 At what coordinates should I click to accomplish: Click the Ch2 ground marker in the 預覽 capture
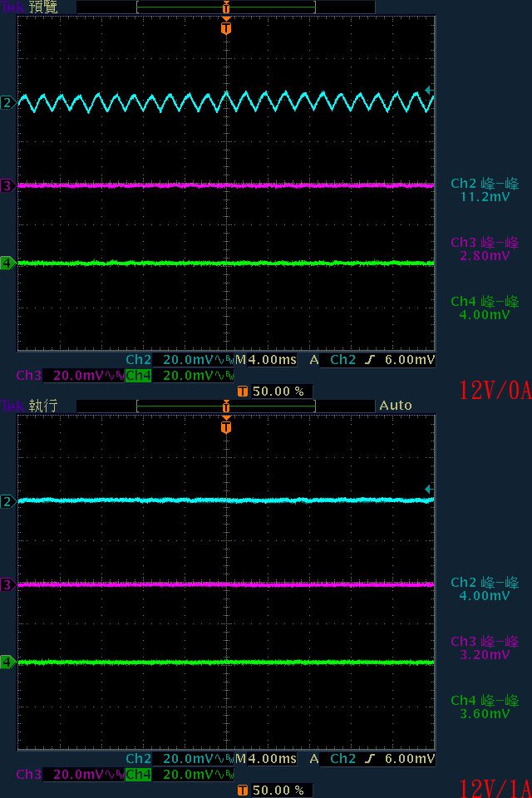click(x=7, y=103)
